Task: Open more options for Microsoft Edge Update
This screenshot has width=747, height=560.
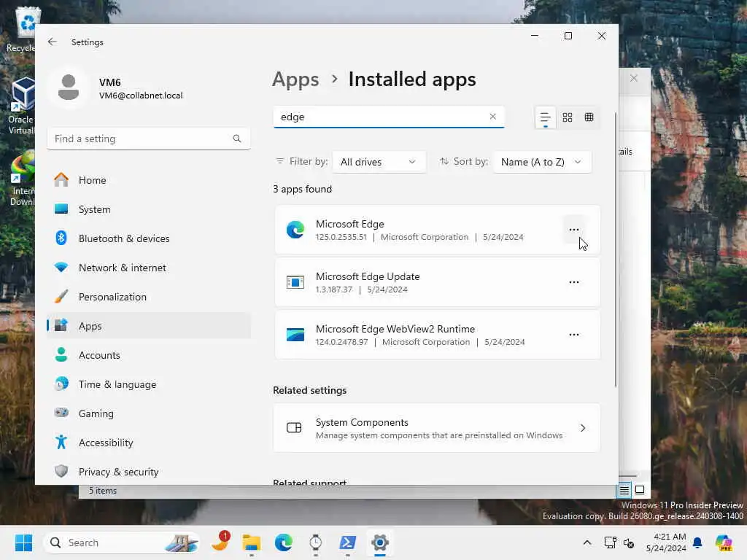Action: coord(573,282)
